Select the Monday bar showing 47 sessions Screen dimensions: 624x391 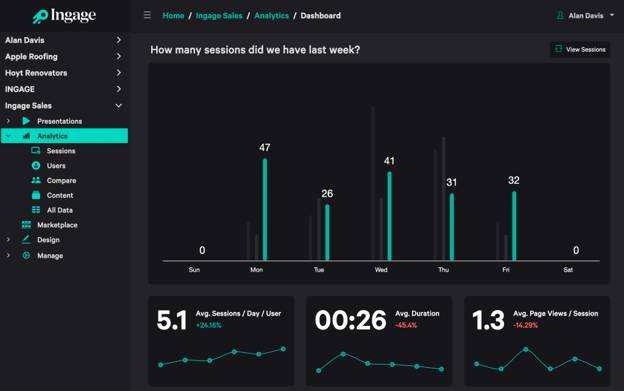tap(265, 210)
